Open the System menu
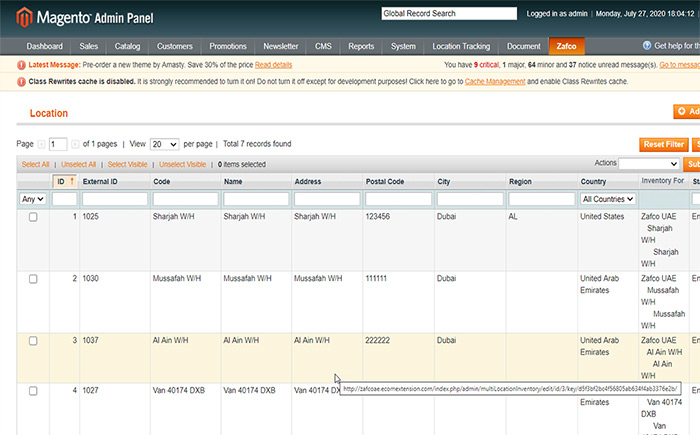700x435 pixels. (x=403, y=46)
